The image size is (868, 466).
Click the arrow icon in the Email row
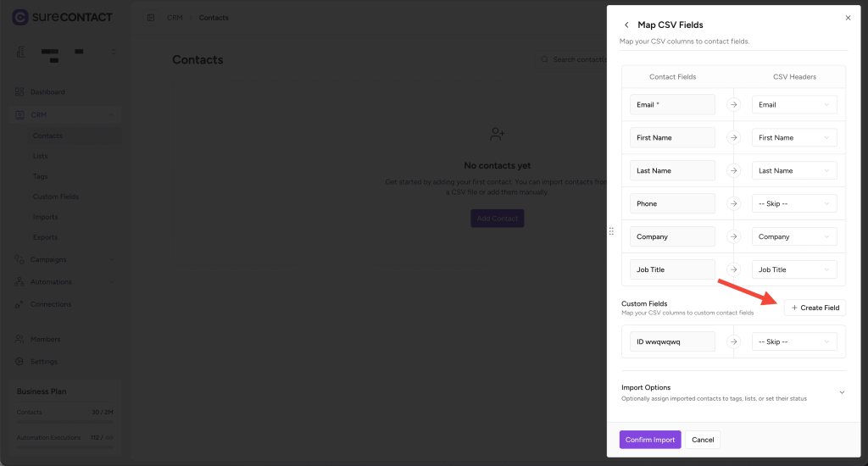[734, 105]
